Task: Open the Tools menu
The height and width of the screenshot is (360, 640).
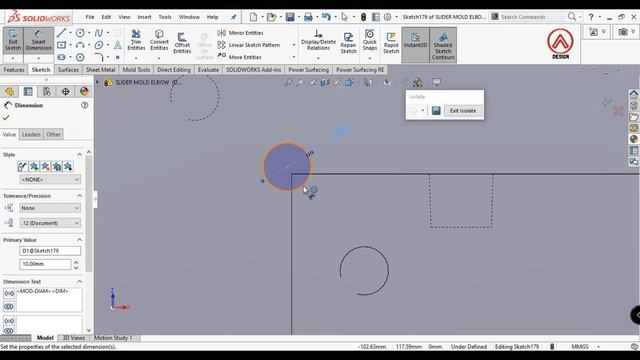Action: (165, 17)
